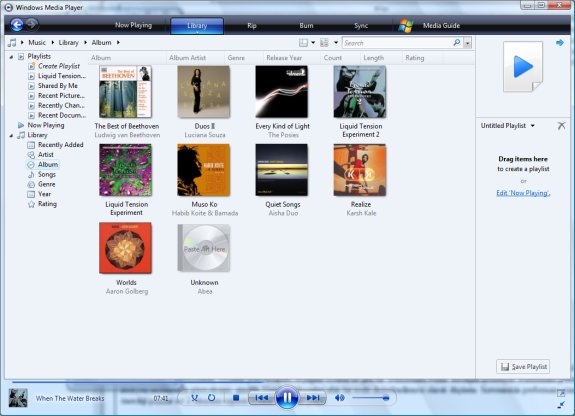575x416 pixels.
Task: Expand the arrow after Album breadcrumb
Action: pyautogui.click(x=118, y=43)
